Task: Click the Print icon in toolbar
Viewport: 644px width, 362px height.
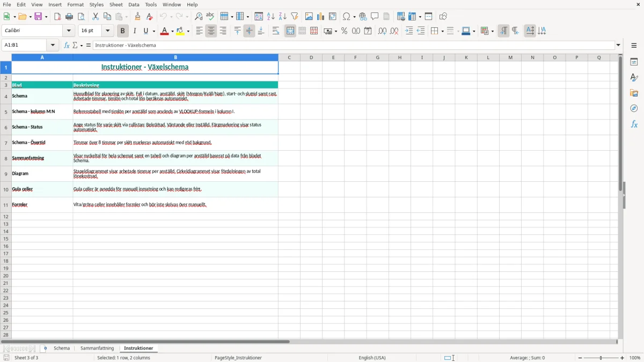Action: pyautogui.click(x=69, y=17)
